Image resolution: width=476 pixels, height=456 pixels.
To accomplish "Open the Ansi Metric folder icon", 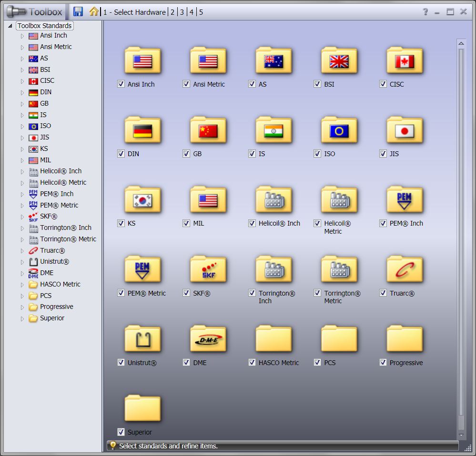I will [x=208, y=60].
